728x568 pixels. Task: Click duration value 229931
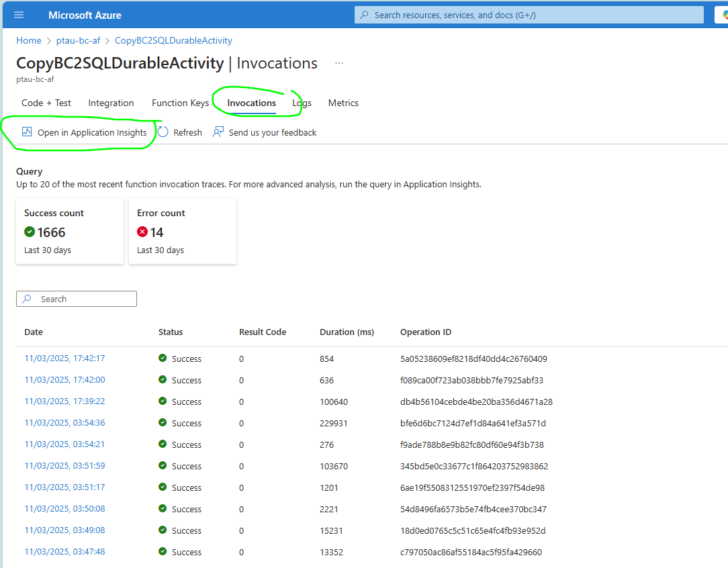click(x=333, y=423)
